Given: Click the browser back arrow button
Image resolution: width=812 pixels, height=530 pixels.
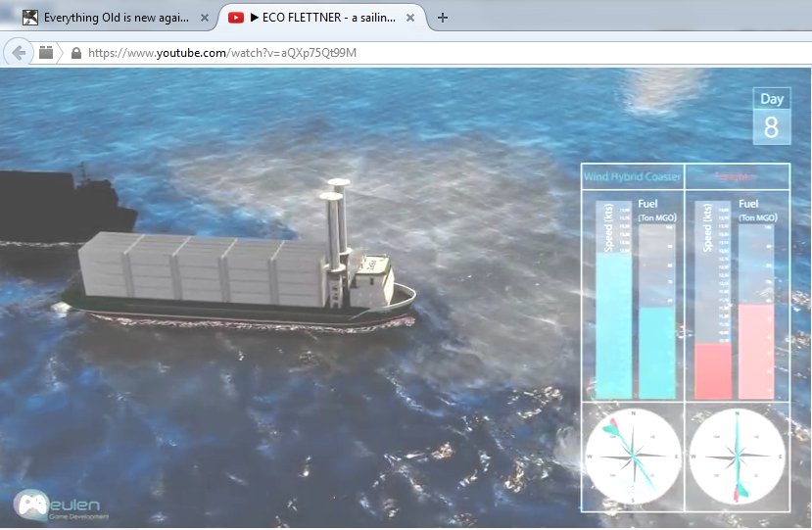Looking at the screenshot, I should tap(18, 53).
